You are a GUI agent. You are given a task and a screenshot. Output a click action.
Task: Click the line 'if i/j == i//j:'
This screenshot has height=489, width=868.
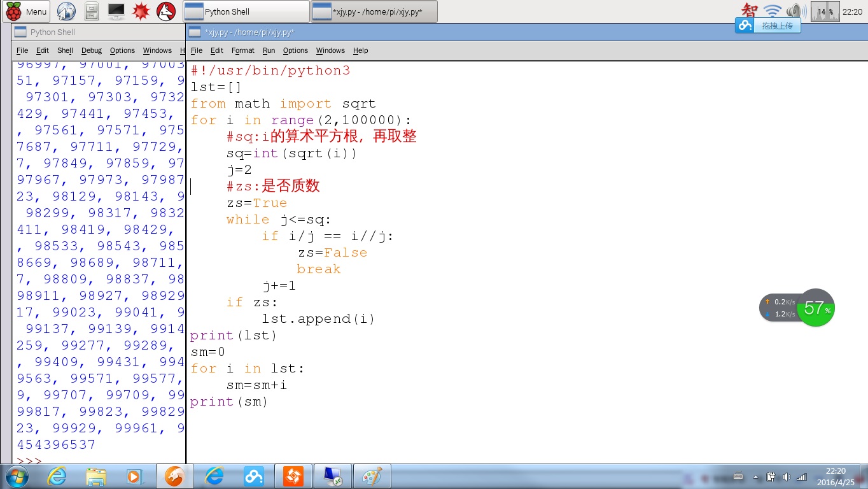pos(328,236)
